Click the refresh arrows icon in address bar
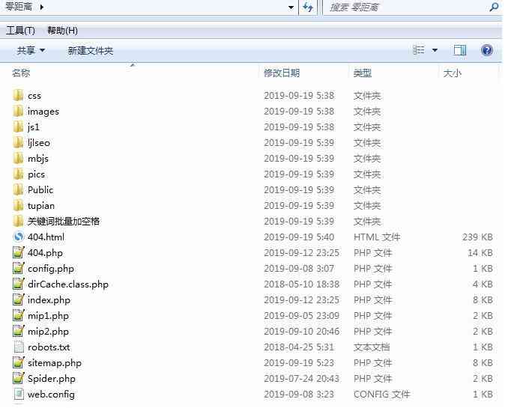The height and width of the screenshot is (408, 532). click(x=308, y=7)
